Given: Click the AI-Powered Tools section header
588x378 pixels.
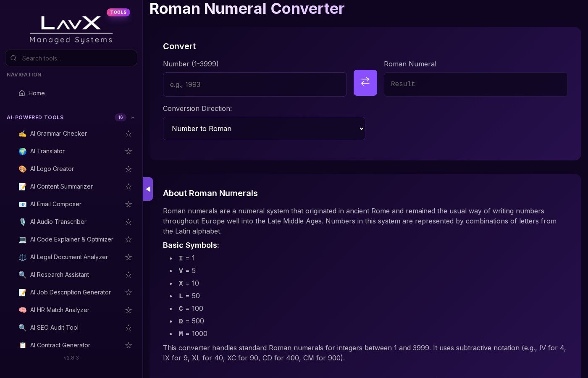Looking at the screenshot, I should pyautogui.click(x=35, y=118).
